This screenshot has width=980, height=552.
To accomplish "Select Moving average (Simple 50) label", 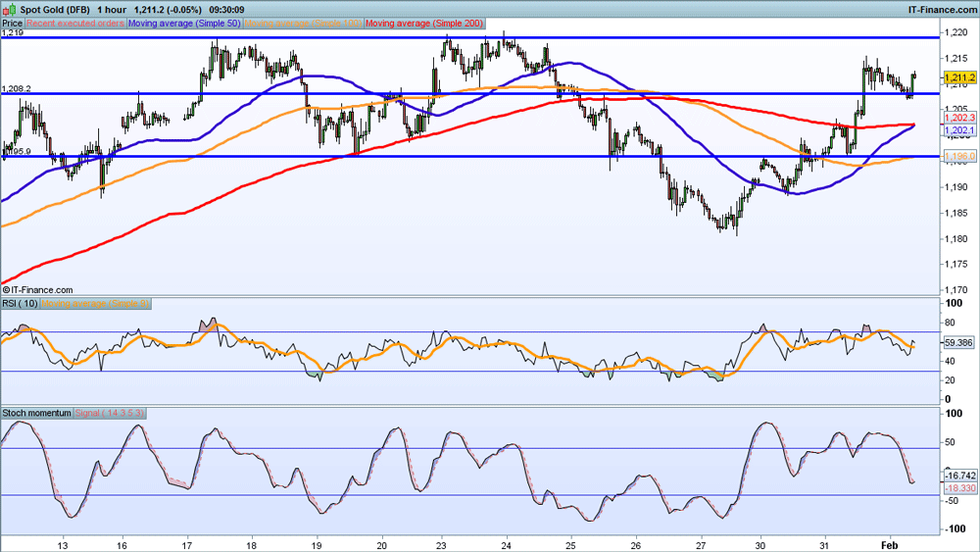I will 184,24.
